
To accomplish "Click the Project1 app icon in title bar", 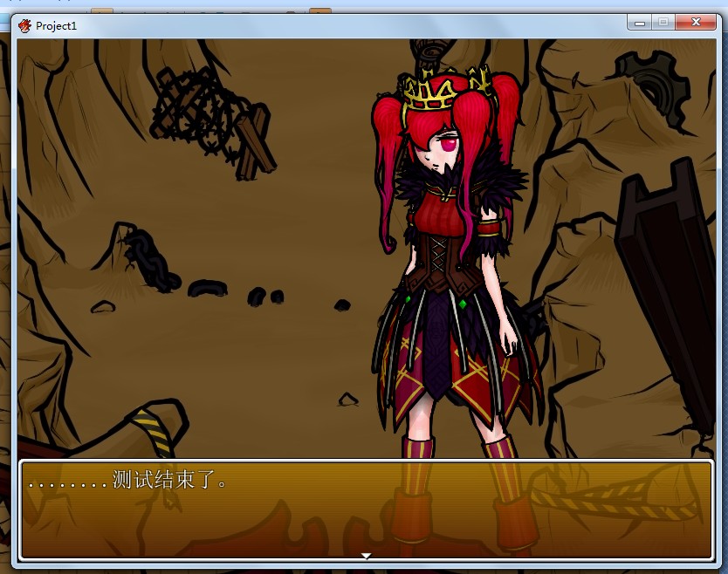I will [25, 25].
